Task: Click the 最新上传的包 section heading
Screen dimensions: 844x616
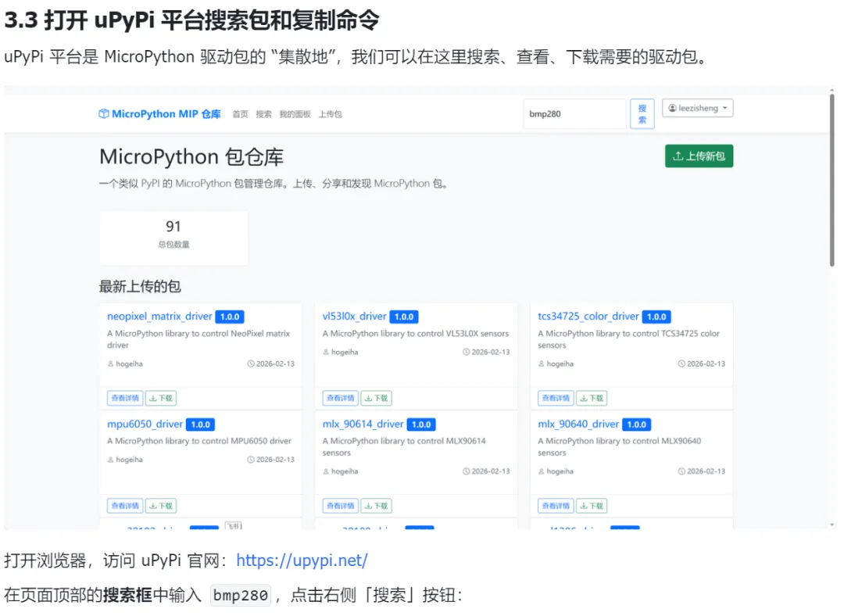Action: [140, 286]
